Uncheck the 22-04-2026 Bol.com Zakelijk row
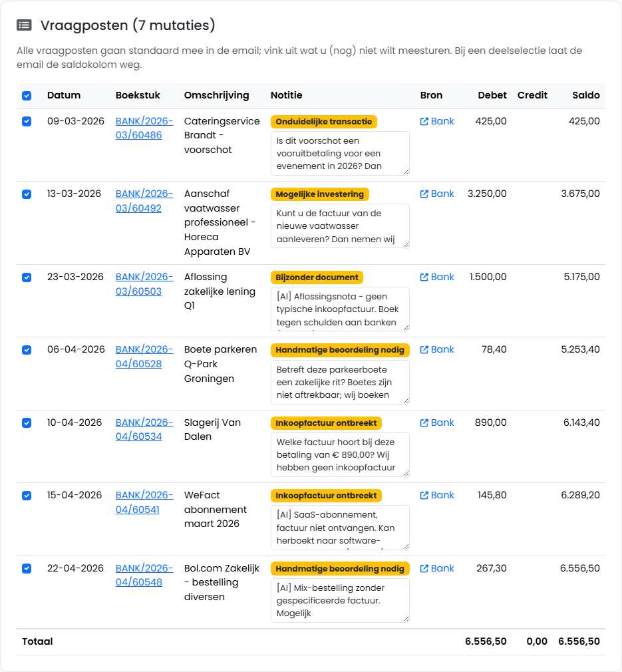This screenshot has width=622, height=672. click(x=27, y=568)
